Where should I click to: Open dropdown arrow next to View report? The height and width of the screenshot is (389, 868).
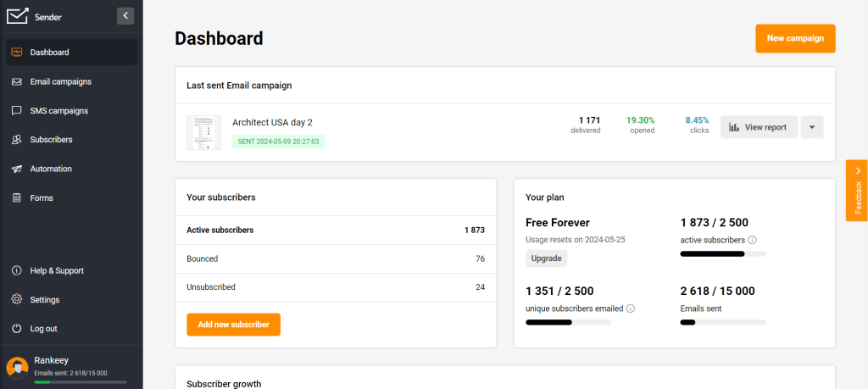[x=811, y=127]
